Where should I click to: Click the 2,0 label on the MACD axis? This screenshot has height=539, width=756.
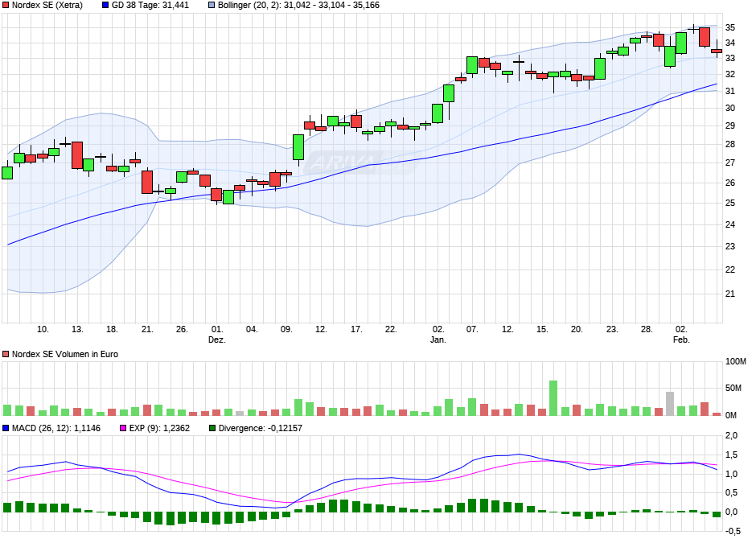731,436
